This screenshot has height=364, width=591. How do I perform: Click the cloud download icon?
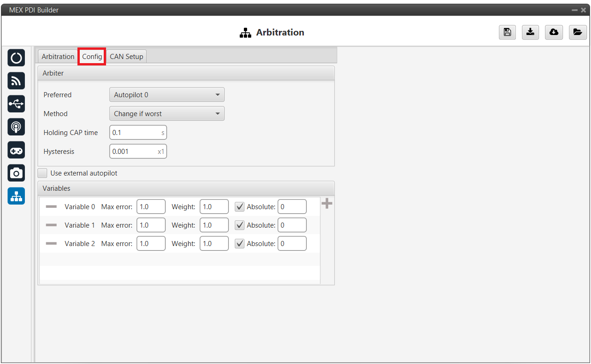click(554, 32)
